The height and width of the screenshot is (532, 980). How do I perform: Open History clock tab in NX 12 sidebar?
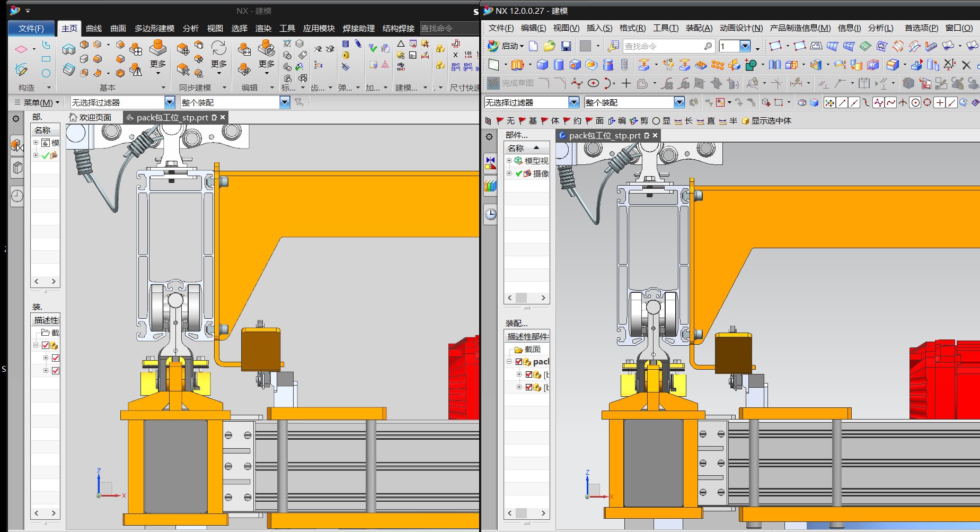[491, 214]
